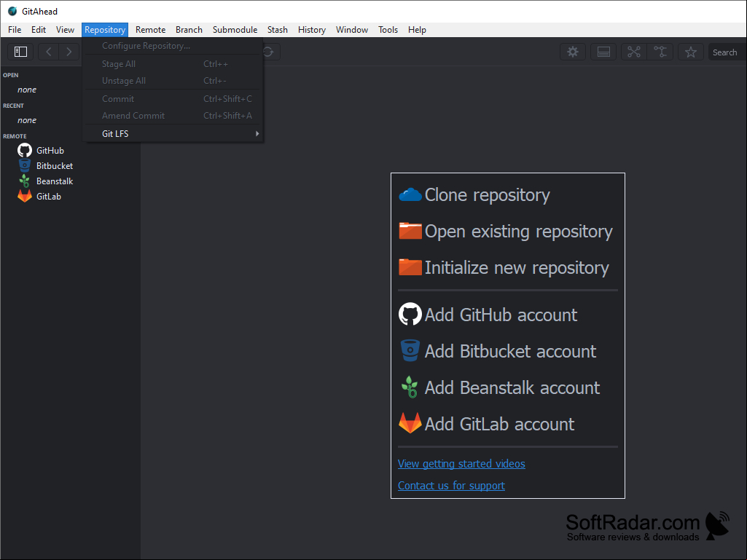The image size is (747, 560).
Task: Click the GitAhead app icon in the title bar
Action: click(x=13, y=11)
